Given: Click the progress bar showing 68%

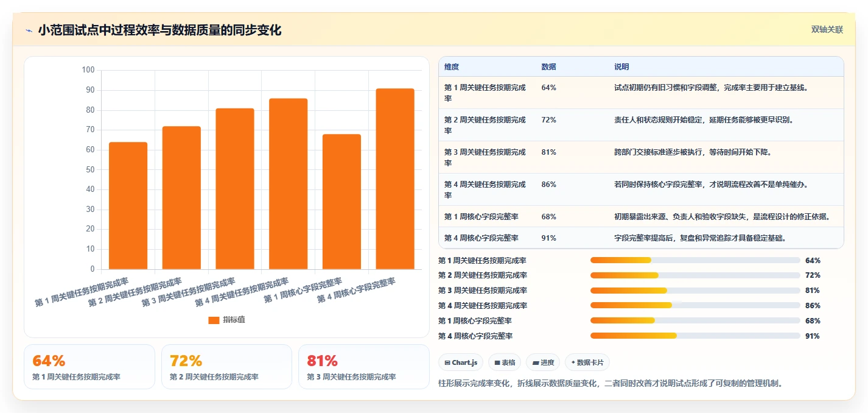Looking at the screenshot, I should [x=695, y=321].
